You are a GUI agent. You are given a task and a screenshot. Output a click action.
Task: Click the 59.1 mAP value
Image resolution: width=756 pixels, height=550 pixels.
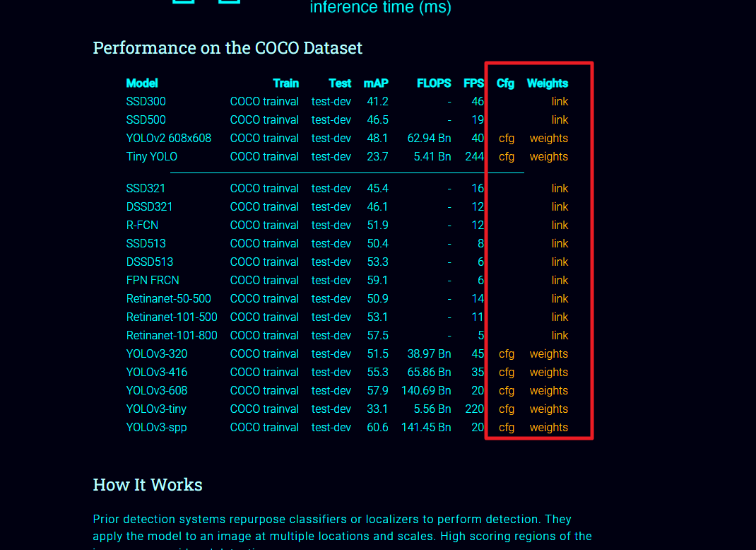pyautogui.click(x=377, y=281)
